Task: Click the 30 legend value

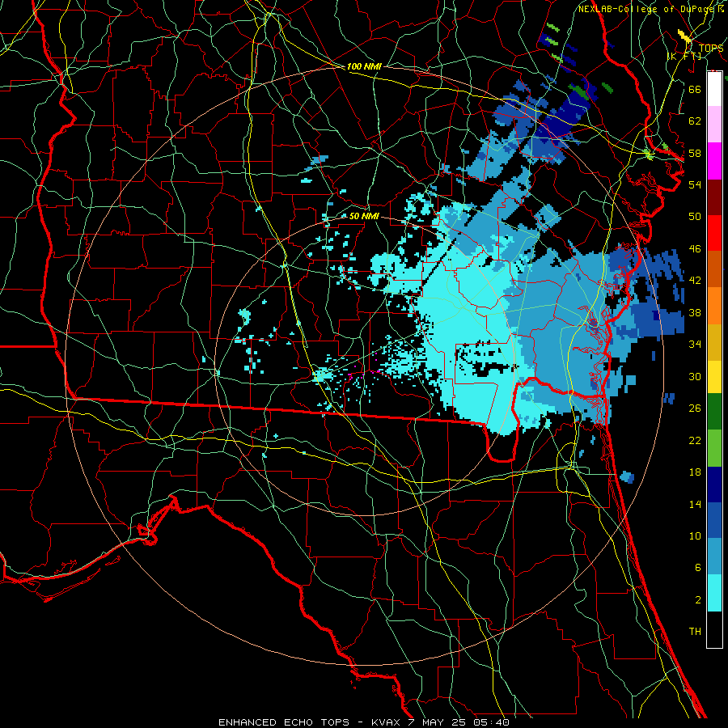Action: [695, 376]
